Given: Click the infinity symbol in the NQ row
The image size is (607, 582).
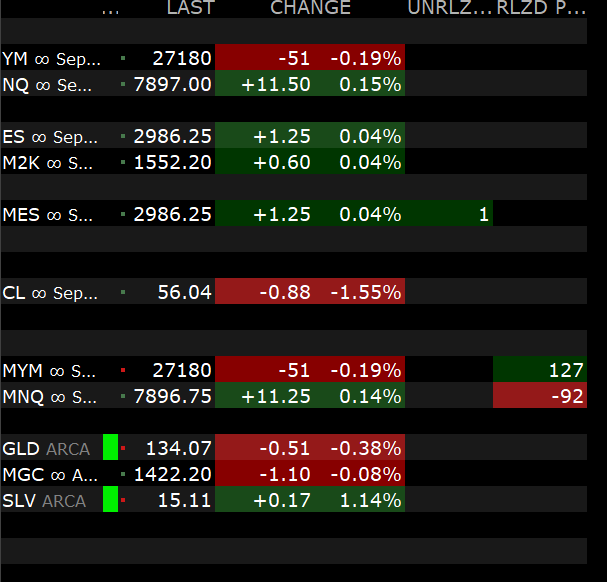Looking at the screenshot, I should (43, 85).
